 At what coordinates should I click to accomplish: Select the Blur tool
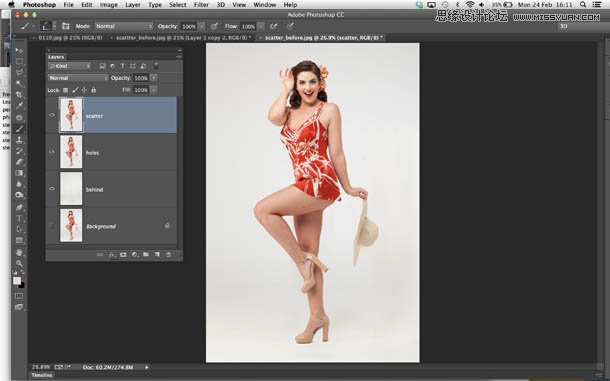tap(19, 184)
